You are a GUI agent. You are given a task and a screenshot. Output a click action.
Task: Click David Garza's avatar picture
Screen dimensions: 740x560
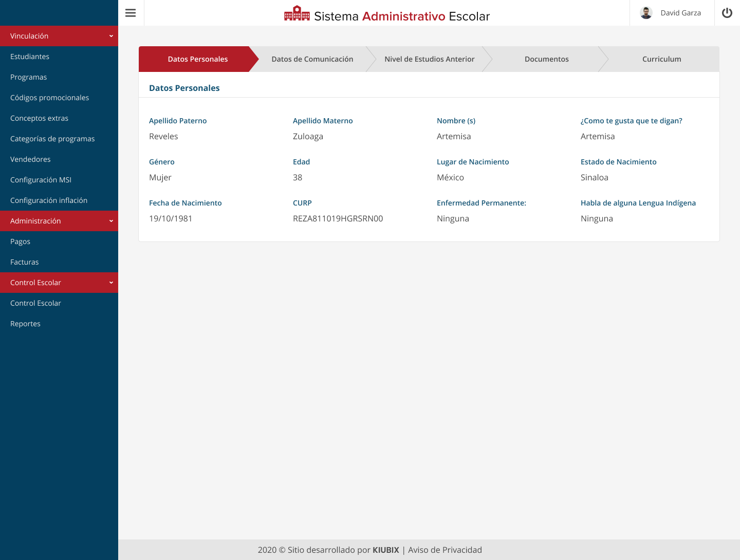point(646,13)
